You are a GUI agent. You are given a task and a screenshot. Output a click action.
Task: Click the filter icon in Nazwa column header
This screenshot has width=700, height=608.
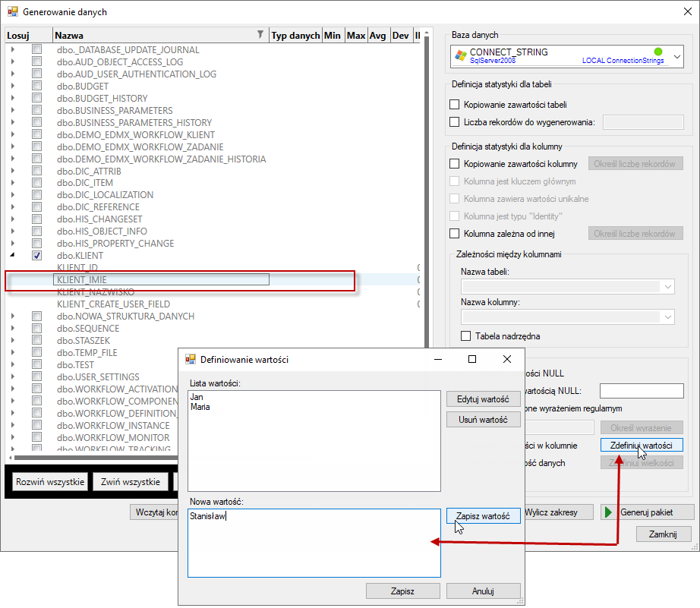click(x=260, y=35)
